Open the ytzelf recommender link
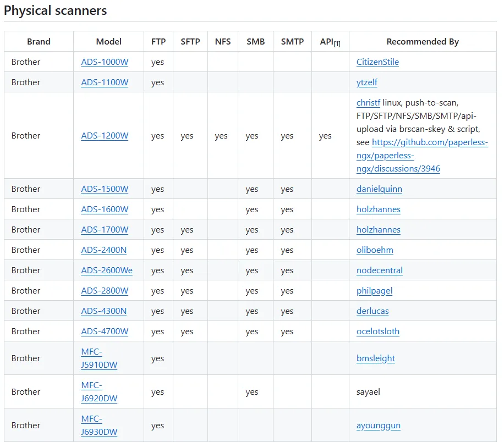Screen dimensions: 504x442 [367, 82]
